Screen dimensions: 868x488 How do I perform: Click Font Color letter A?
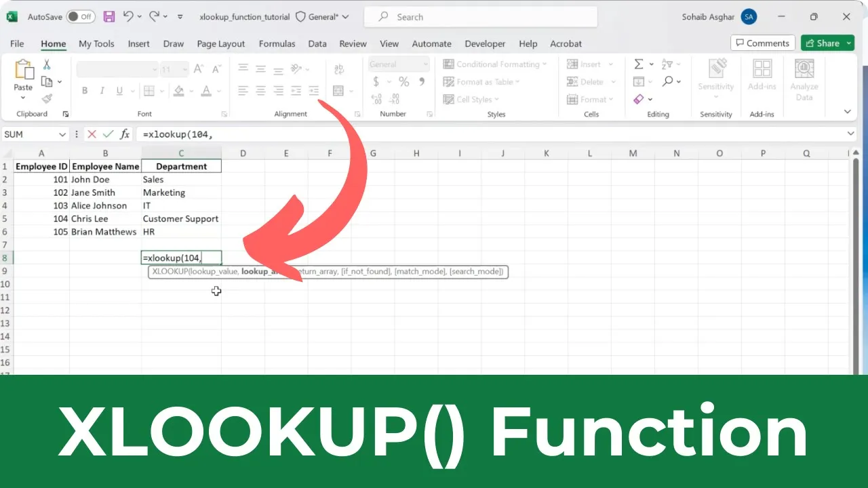click(207, 91)
